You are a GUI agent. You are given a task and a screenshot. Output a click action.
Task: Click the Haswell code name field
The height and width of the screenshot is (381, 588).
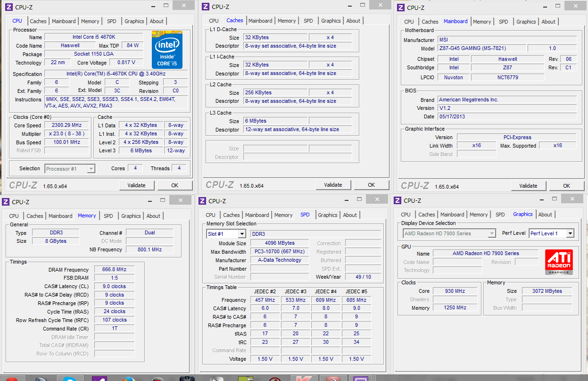(70, 46)
